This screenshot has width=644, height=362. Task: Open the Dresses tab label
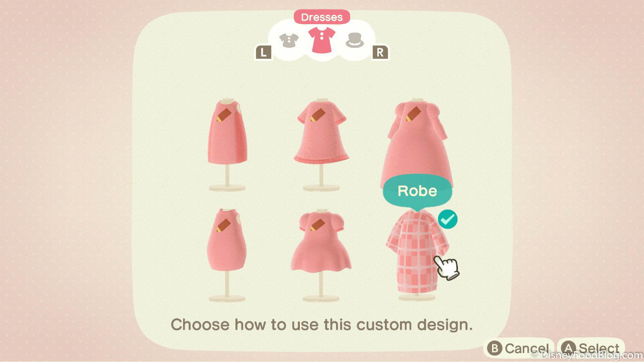[322, 17]
